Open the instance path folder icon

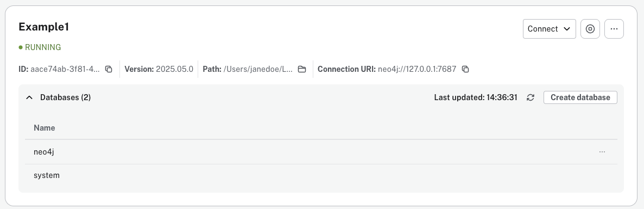(x=302, y=69)
